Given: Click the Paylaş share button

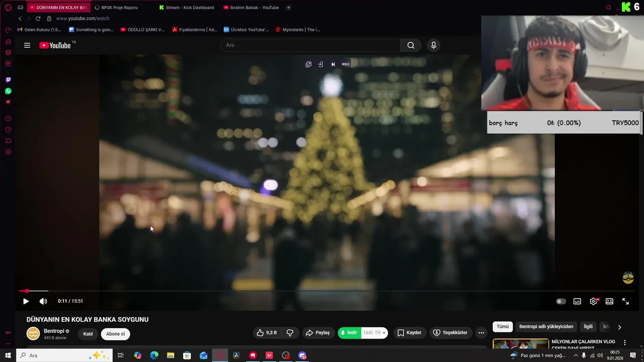Looking at the screenshot, I should 317,333.
